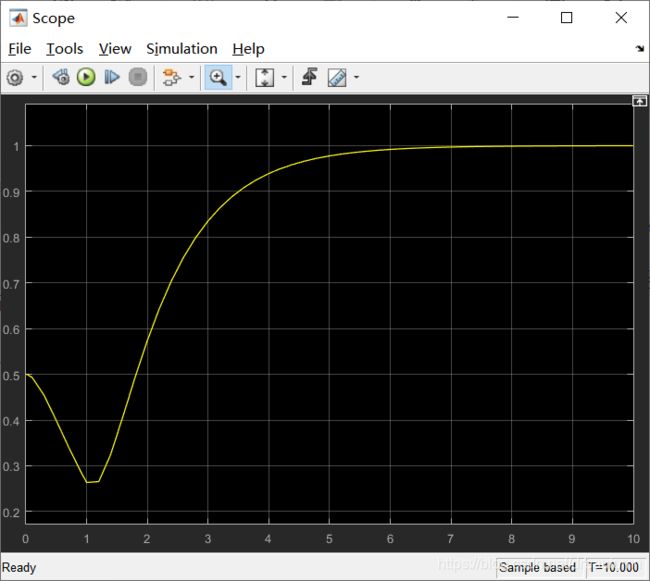Click the Step Back icon
This screenshot has width=650, height=581.
click(61, 77)
